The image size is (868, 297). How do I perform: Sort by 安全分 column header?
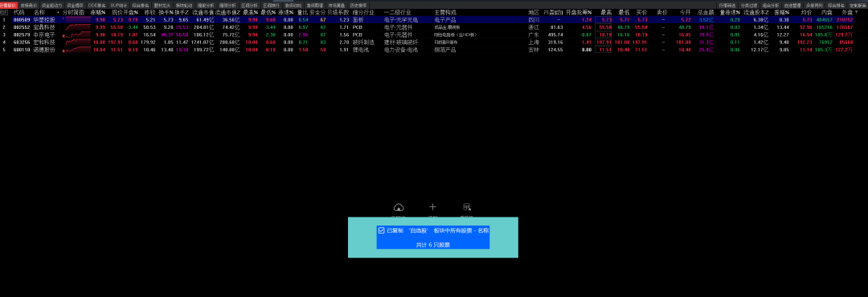[x=317, y=11]
